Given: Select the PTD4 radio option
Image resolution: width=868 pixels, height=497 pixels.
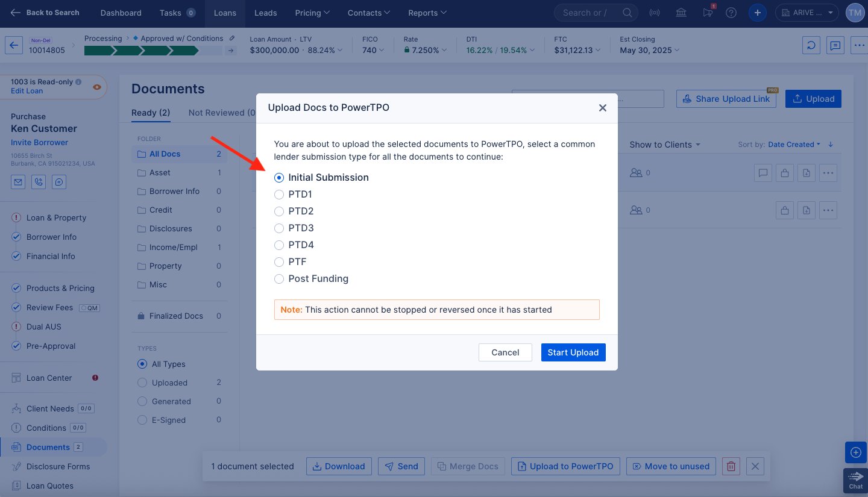Looking at the screenshot, I should 279,245.
